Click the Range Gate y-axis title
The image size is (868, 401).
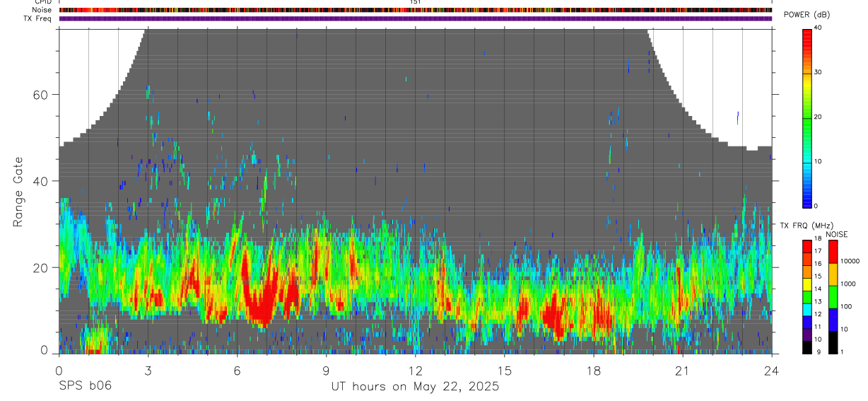click(x=18, y=191)
